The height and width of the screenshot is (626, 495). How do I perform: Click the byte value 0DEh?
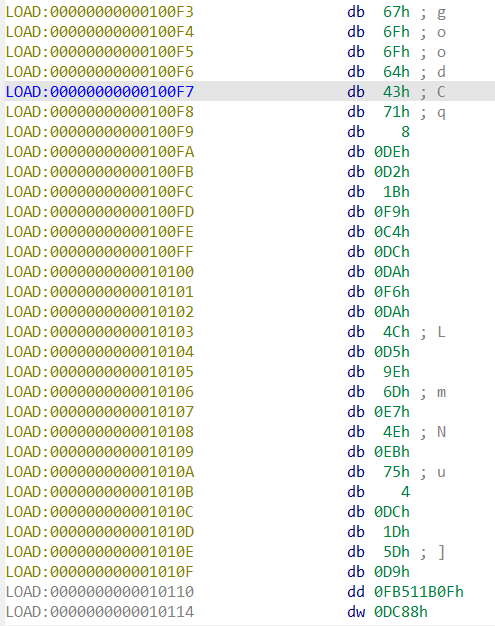(392, 152)
